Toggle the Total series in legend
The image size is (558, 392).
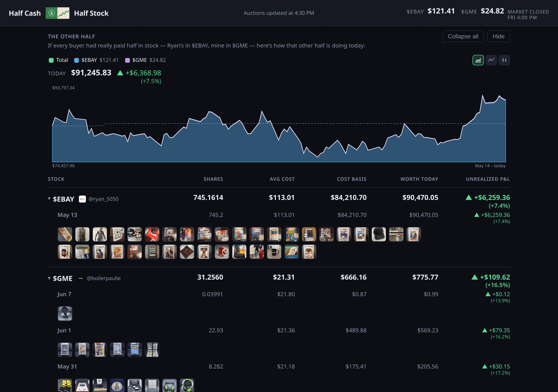point(58,60)
